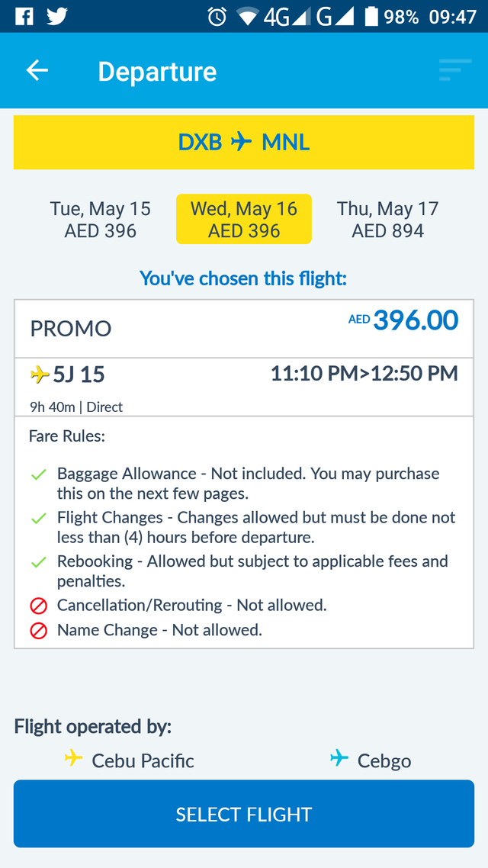Open the sort filter icon

click(x=455, y=70)
